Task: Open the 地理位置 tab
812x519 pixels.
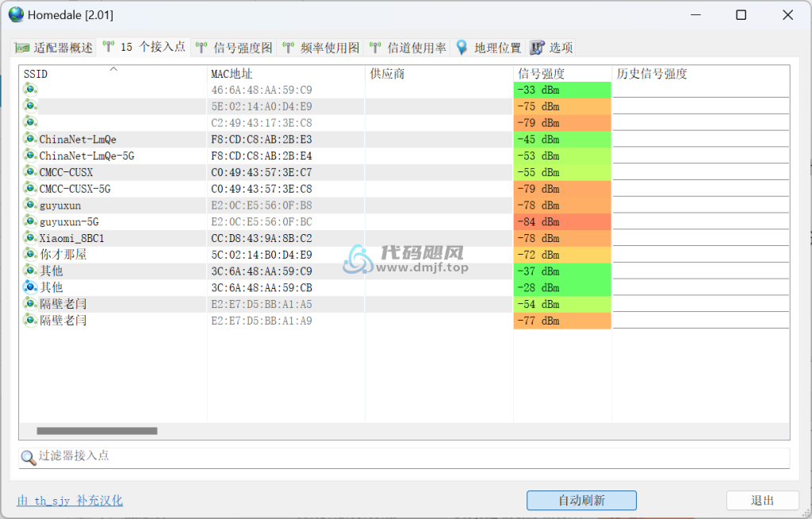Action: [x=488, y=48]
